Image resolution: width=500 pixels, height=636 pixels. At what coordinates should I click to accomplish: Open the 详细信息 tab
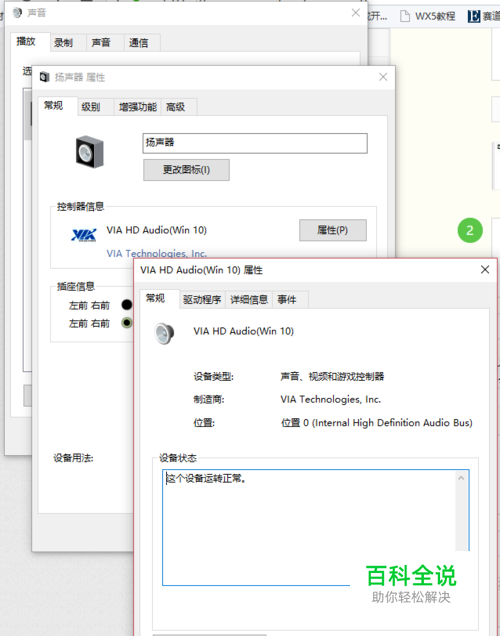[x=249, y=300]
